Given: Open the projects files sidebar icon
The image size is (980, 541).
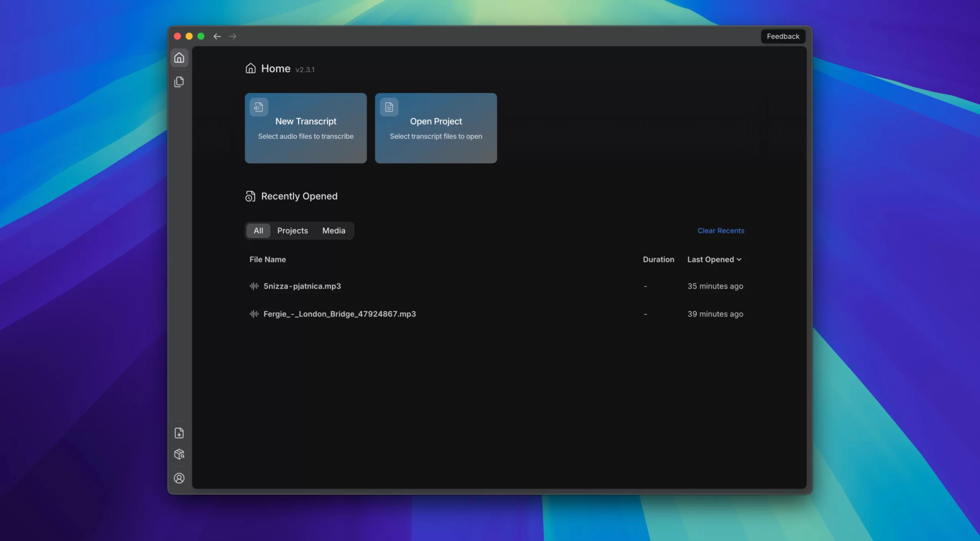Looking at the screenshot, I should click(x=179, y=82).
